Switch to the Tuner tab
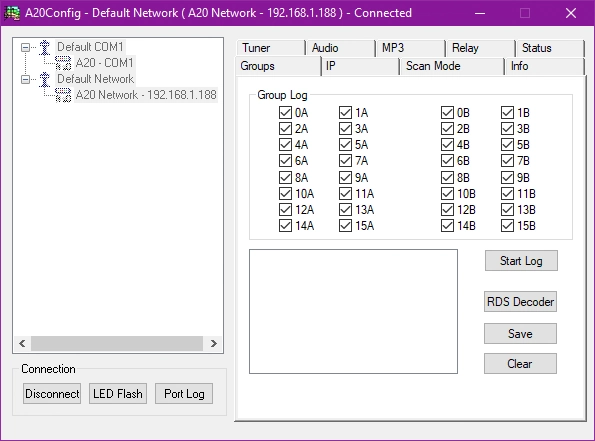The width and height of the screenshot is (595, 441). (270, 48)
